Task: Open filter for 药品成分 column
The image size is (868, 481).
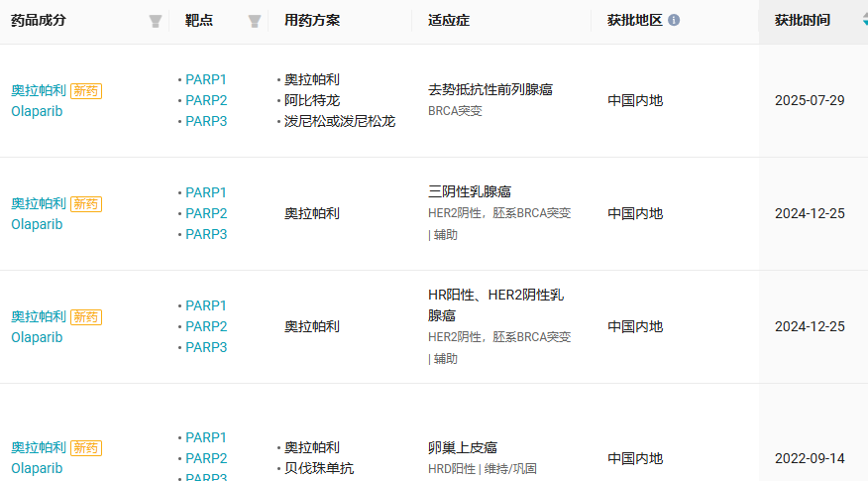Action: point(156,21)
